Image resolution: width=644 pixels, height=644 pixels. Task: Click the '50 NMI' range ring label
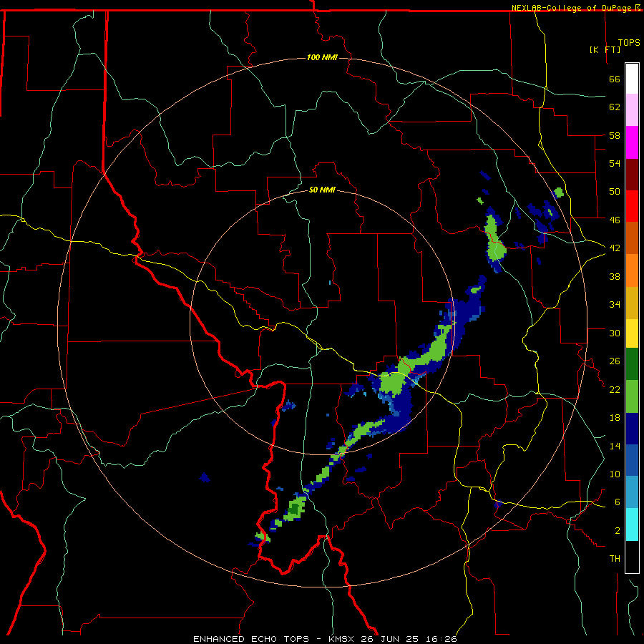(322, 190)
